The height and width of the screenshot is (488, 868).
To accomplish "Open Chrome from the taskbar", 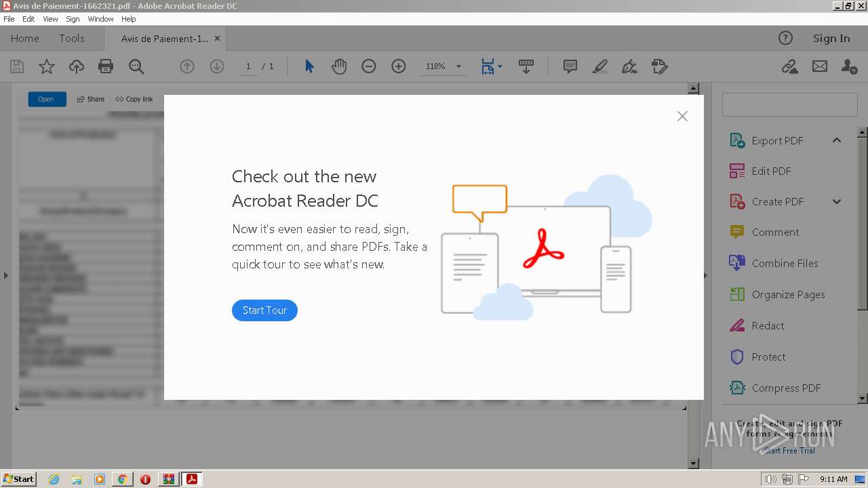I will 122,479.
